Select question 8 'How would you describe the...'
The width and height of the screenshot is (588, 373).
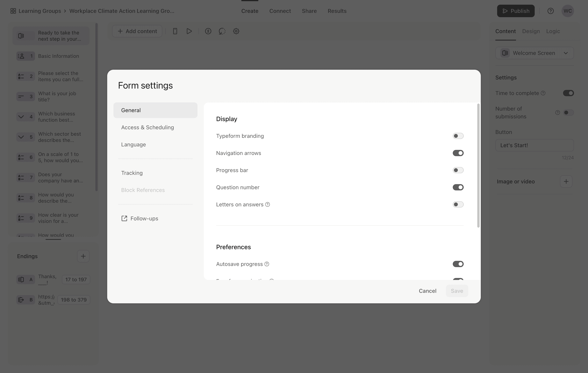point(51,198)
